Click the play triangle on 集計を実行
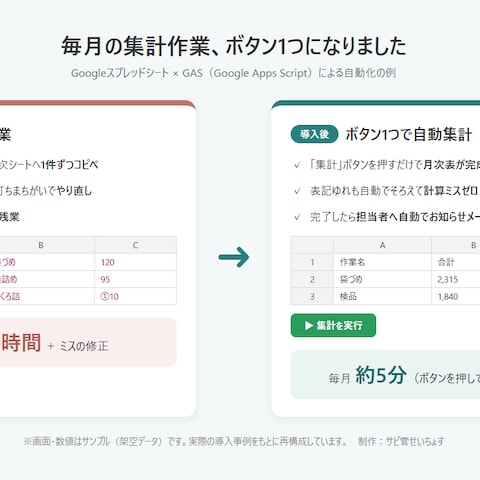This screenshot has height=480, width=480. point(309,325)
